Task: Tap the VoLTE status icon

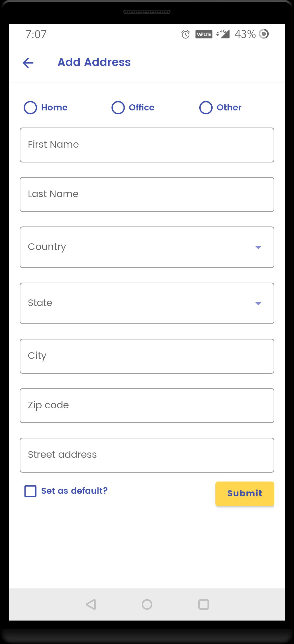Action: 204,34
